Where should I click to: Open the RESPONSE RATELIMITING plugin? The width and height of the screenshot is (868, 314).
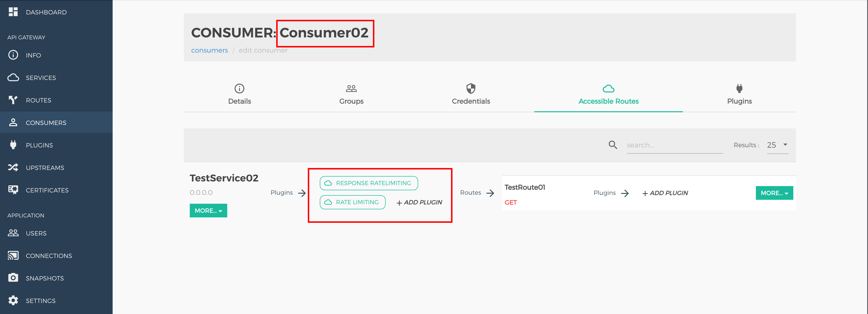point(369,183)
